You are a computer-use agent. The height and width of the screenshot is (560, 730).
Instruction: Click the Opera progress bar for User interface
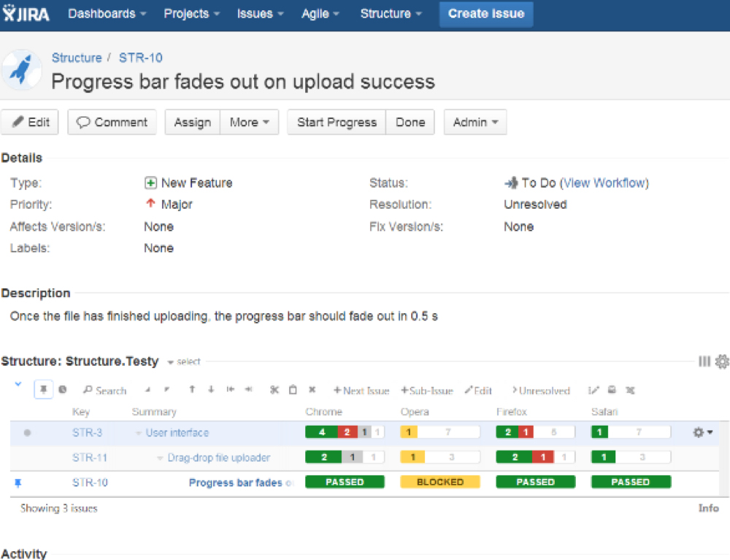(440, 432)
